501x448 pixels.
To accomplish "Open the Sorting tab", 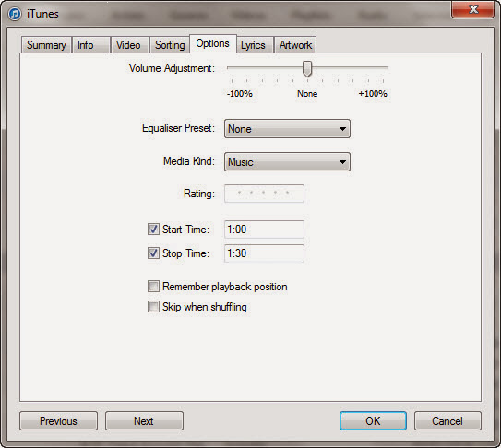I will point(170,45).
